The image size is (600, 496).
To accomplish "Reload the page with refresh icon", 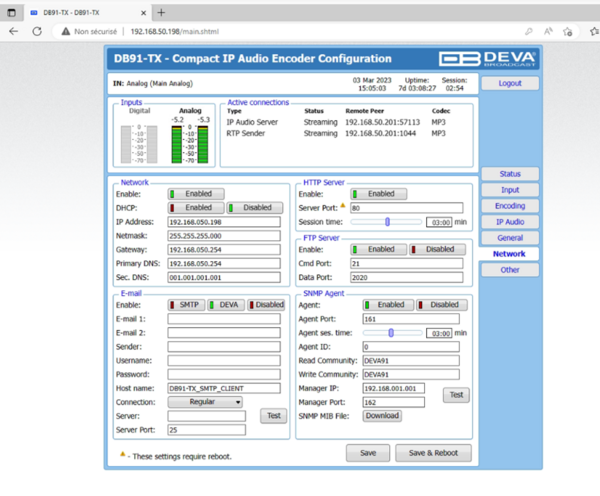I will click(37, 31).
